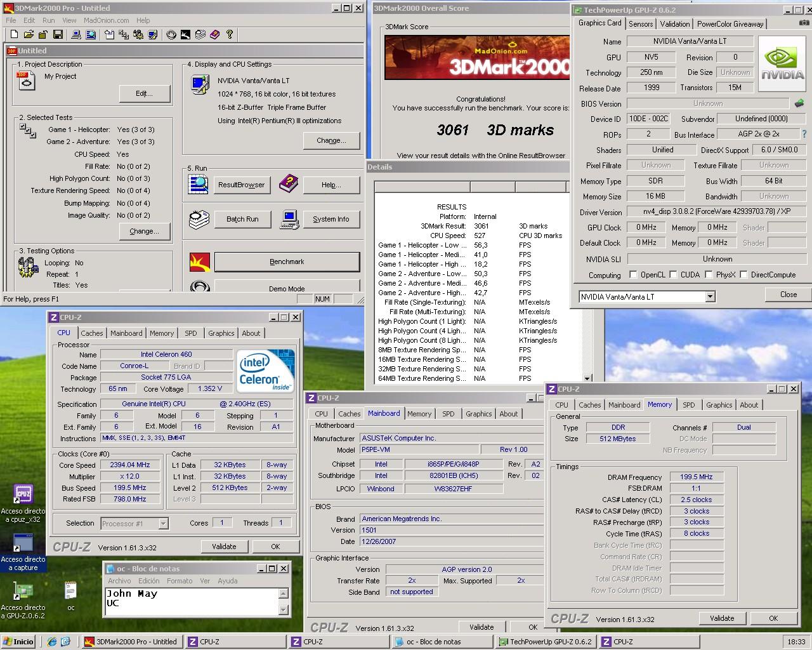Click Bus Interface question mark in GPU-Z
This screenshot has height=650, width=812.
(804, 135)
